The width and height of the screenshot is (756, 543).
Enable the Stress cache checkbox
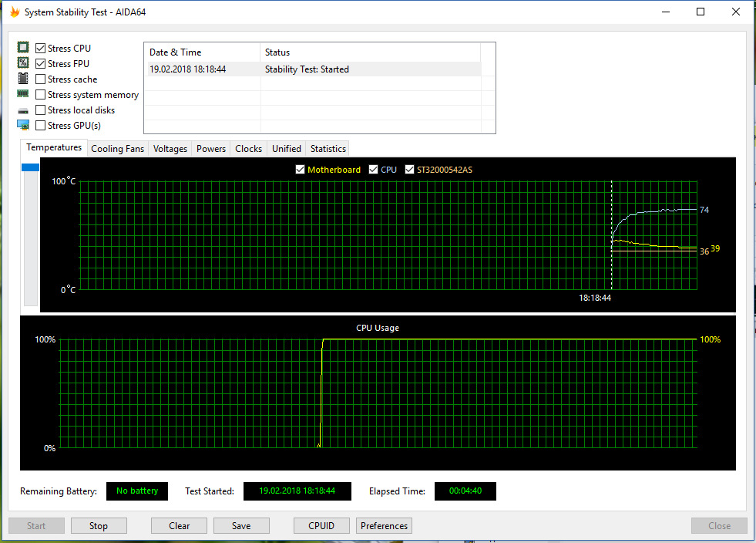(41, 79)
